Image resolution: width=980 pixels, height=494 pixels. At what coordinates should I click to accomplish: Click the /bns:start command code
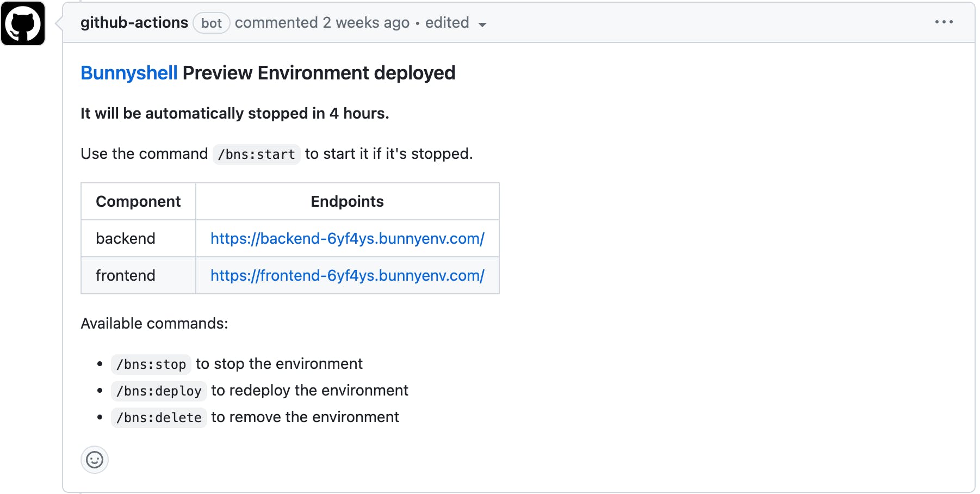coord(256,155)
